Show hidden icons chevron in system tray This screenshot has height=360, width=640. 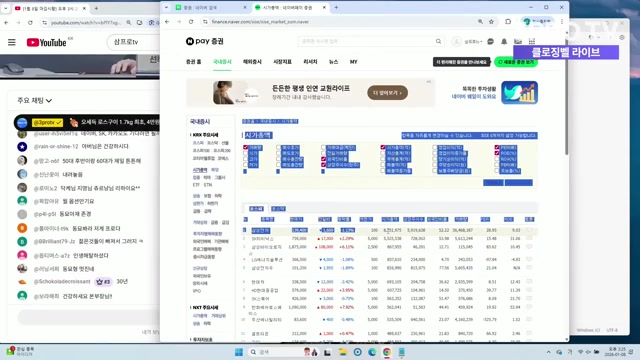[x=549, y=352]
